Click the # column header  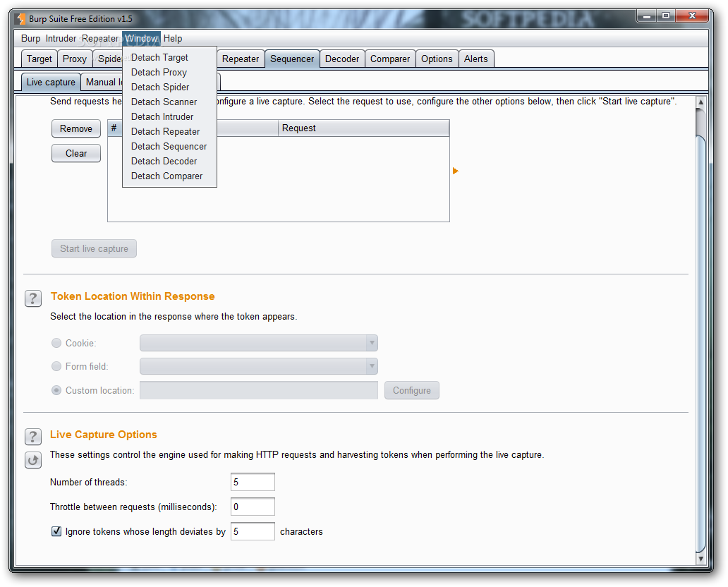(115, 128)
